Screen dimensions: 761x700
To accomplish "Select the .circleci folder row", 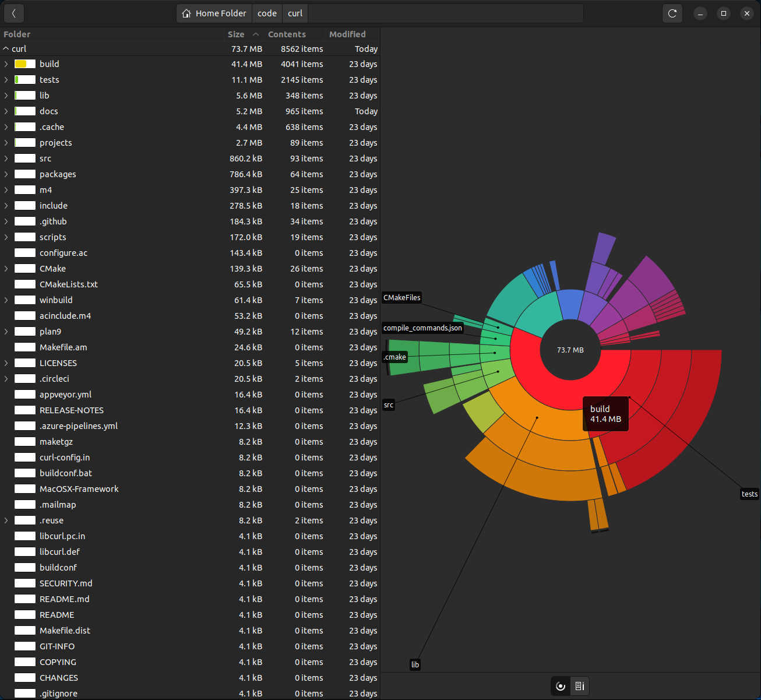I will point(190,379).
